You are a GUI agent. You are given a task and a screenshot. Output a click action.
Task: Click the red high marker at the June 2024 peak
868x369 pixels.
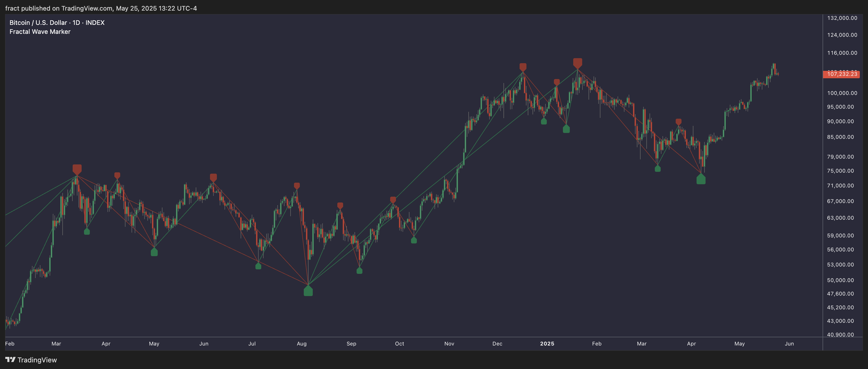(x=213, y=178)
